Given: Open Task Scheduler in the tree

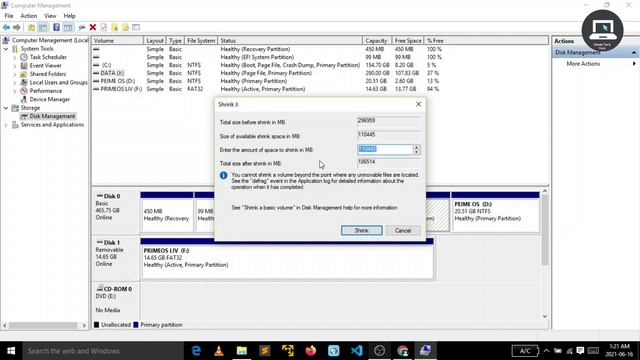Looking at the screenshot, I should (x=48, y=57).
